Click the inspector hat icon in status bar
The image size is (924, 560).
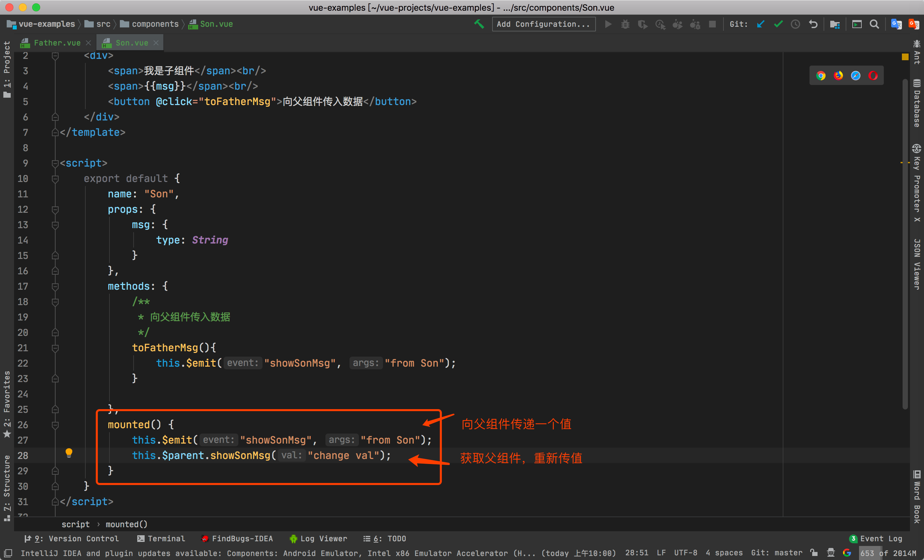click(x=831, y=553)
